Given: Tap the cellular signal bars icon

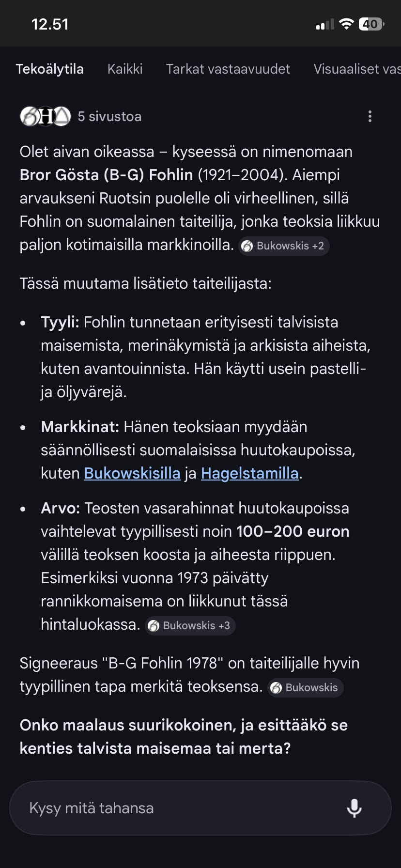Looking at the screenshot, I should (324, 23).
